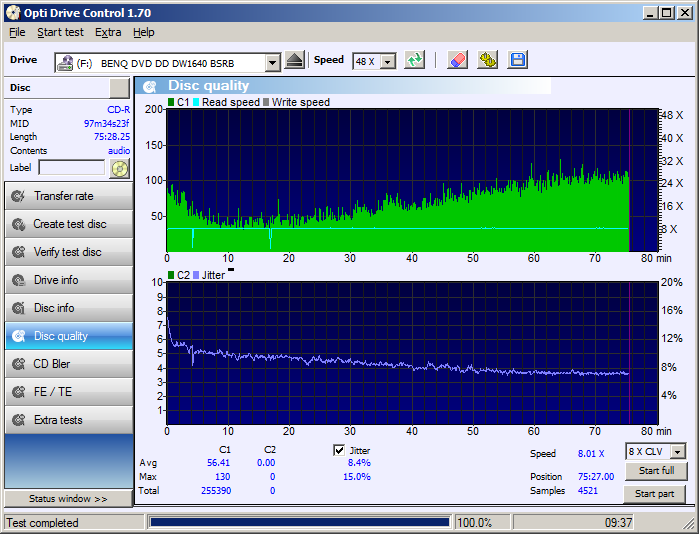The width and height of the screenshot is (699, 534).
Task: Click the C1 total value 255390
Action: coord(216,491)
